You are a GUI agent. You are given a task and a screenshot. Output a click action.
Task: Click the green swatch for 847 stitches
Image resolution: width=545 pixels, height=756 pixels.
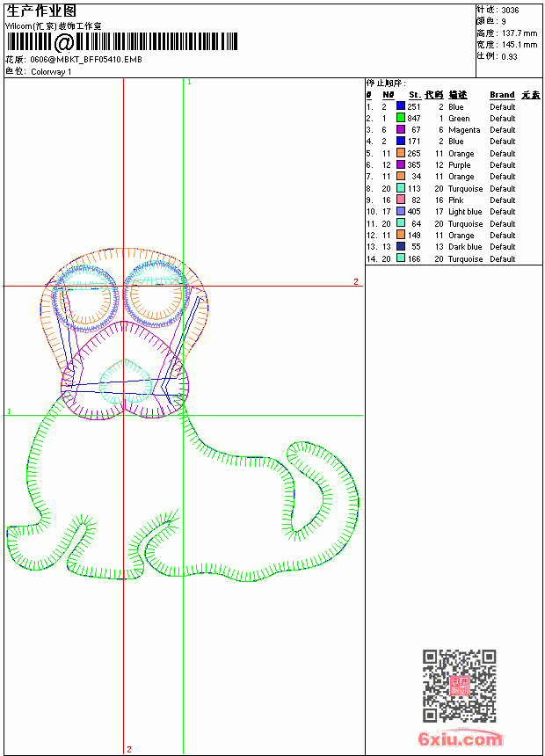[400, 118]
